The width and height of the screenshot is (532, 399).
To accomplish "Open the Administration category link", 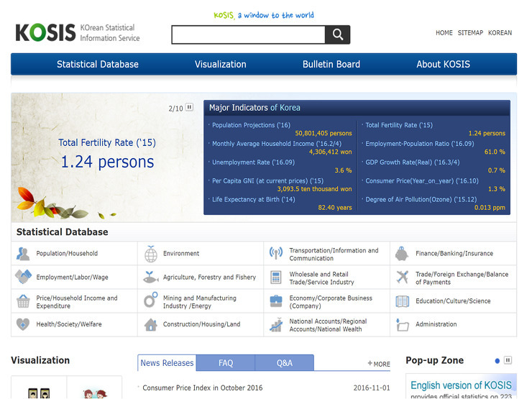I will [x=436, y=324].
